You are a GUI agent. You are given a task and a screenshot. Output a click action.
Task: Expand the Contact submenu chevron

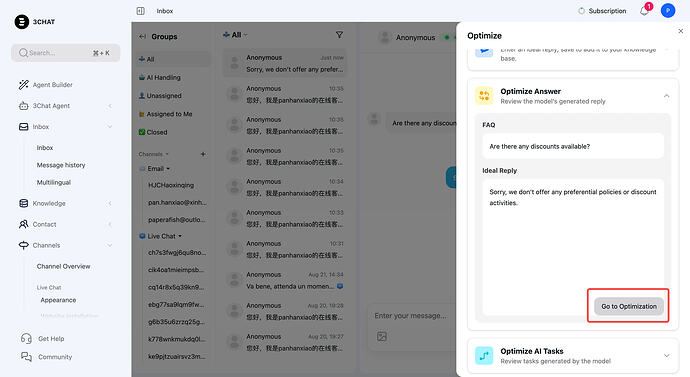click(110, 224)
